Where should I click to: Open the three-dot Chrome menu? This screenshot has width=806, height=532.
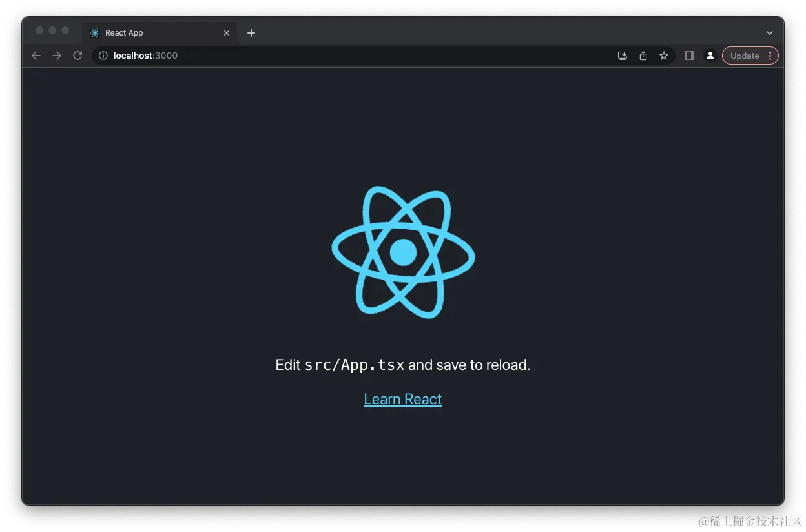point(770,56)
